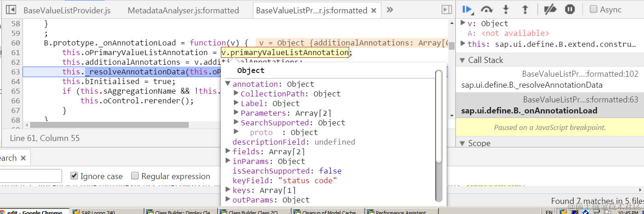This screenshot has height=214, width=644.
Task: Click the descriptionField undefined entry
Action: click(x=293, y=142)
